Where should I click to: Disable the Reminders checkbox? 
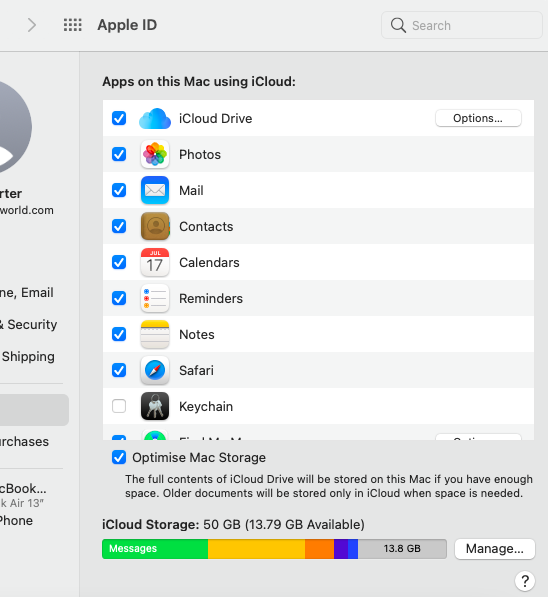pyautogui.click(x=119, y=298)
